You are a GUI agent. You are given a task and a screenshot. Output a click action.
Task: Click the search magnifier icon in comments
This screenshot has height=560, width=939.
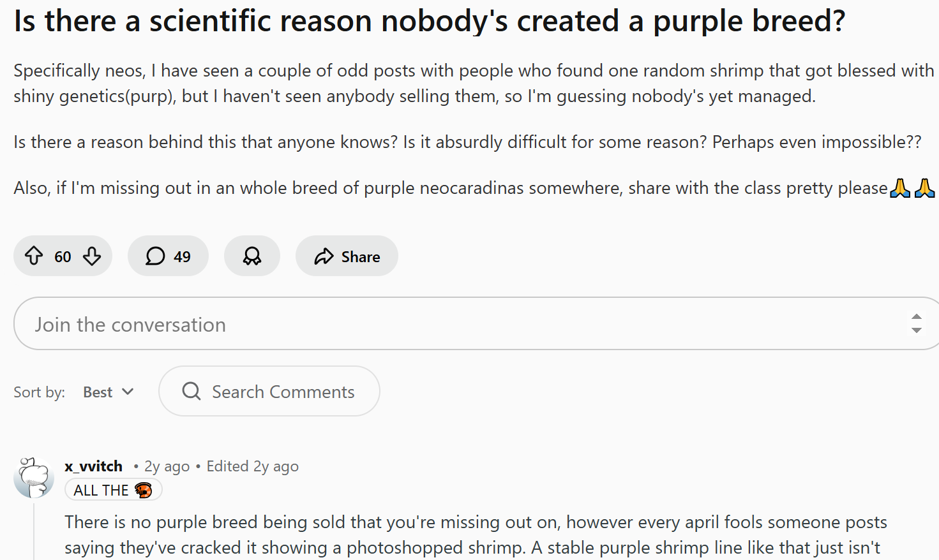click(191, 391)
